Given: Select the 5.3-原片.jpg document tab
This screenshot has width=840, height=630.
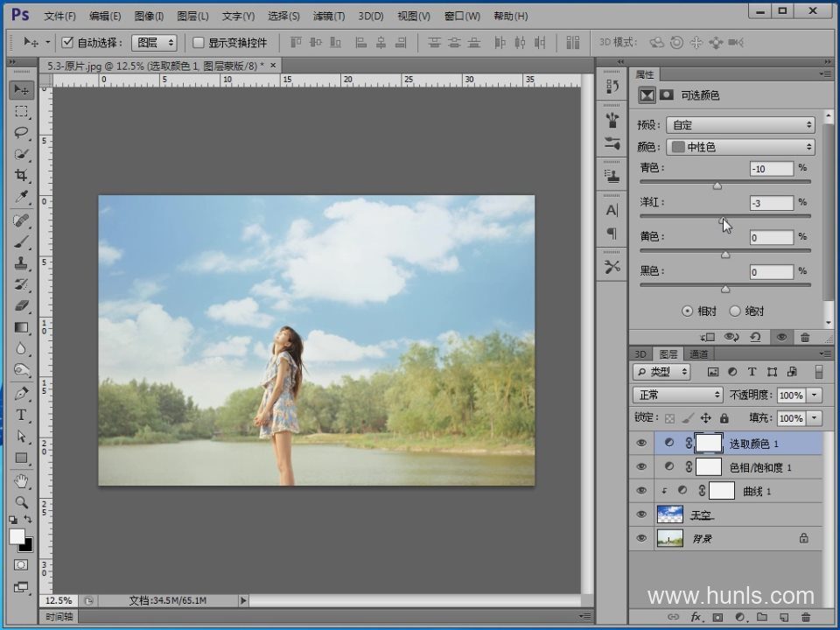Looking at the screenshot, I should 156,66.
